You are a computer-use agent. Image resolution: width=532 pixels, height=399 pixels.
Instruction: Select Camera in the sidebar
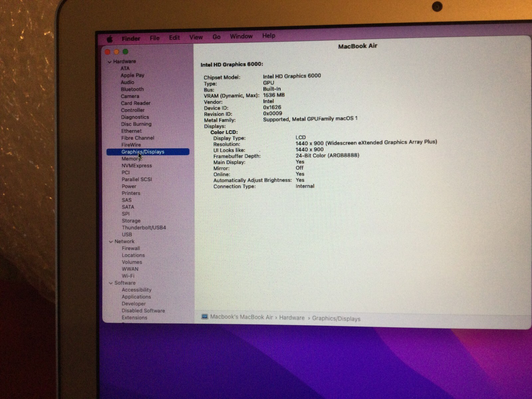click(x=130, y=96)
